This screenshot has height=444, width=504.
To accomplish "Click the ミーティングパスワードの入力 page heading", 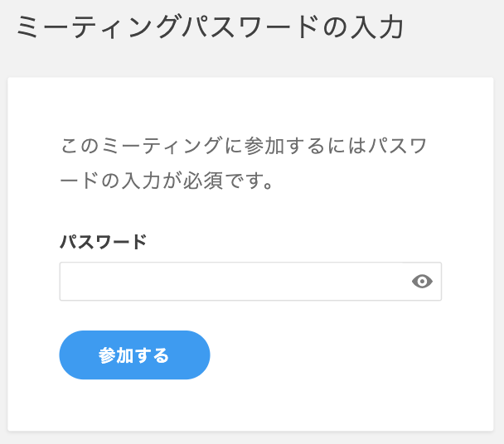I will pos(210,28).
